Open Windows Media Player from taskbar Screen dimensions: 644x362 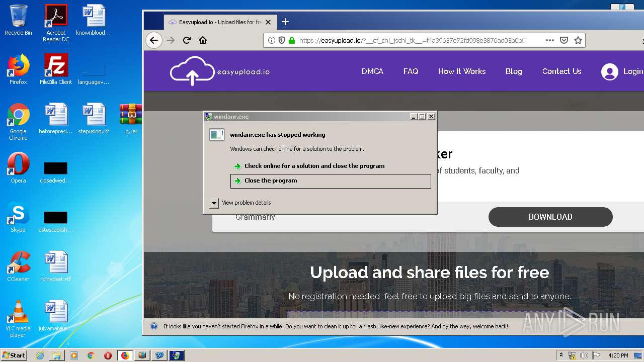(74, 355)
